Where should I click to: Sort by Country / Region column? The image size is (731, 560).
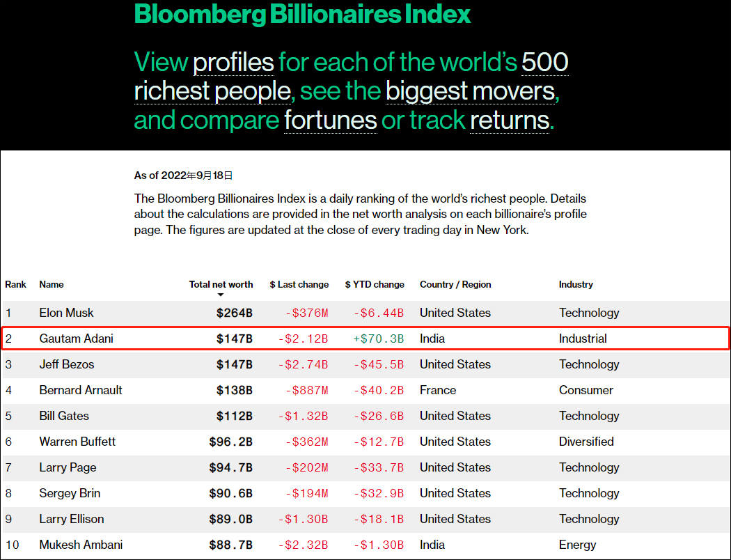click(455, 284)
